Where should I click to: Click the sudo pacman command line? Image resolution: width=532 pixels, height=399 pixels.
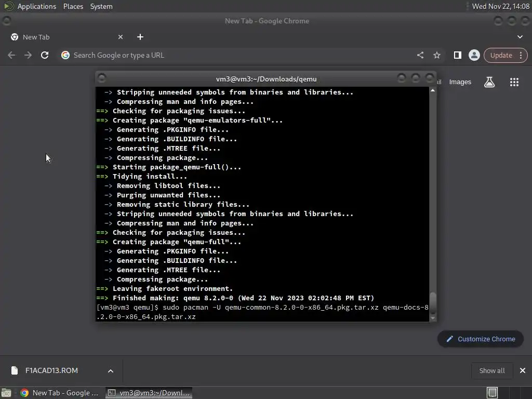(262, 312)
